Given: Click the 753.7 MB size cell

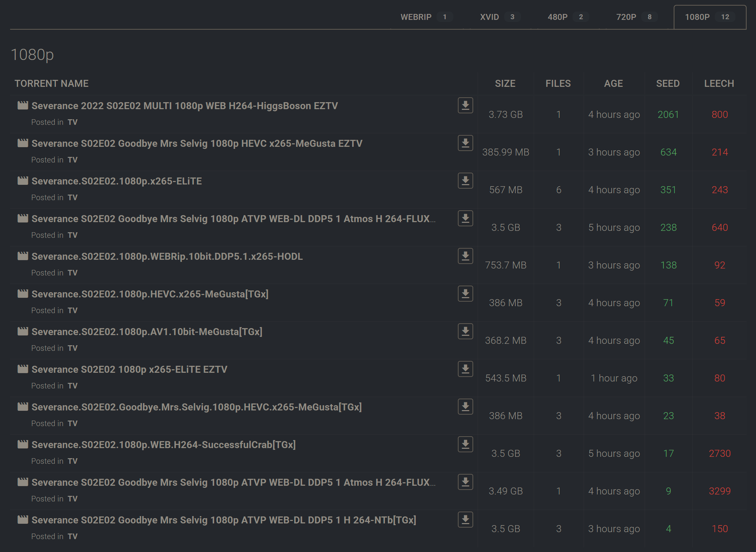Looking at the screenshot, I should pyautogui.click(x=506, y=265).
